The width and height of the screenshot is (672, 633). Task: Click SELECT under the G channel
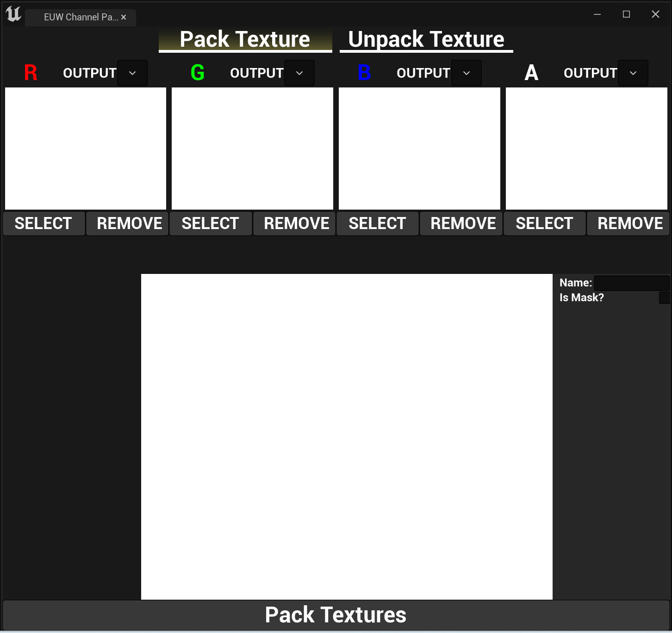click(211, 223)
